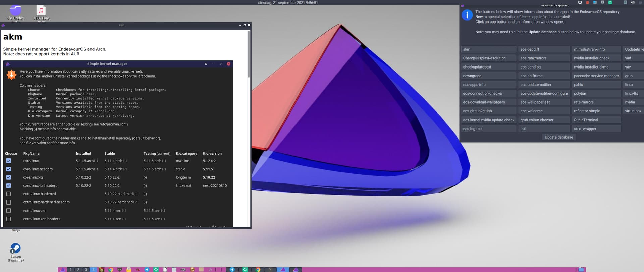The height and width of the screenshot is (272, 644).
Task: Click the last EndeavourOS window icon in the taskbar
Action: 296,270
